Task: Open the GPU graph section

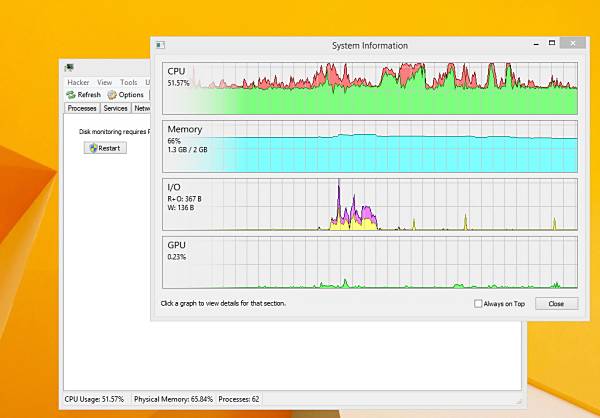Action: (370, 262)
